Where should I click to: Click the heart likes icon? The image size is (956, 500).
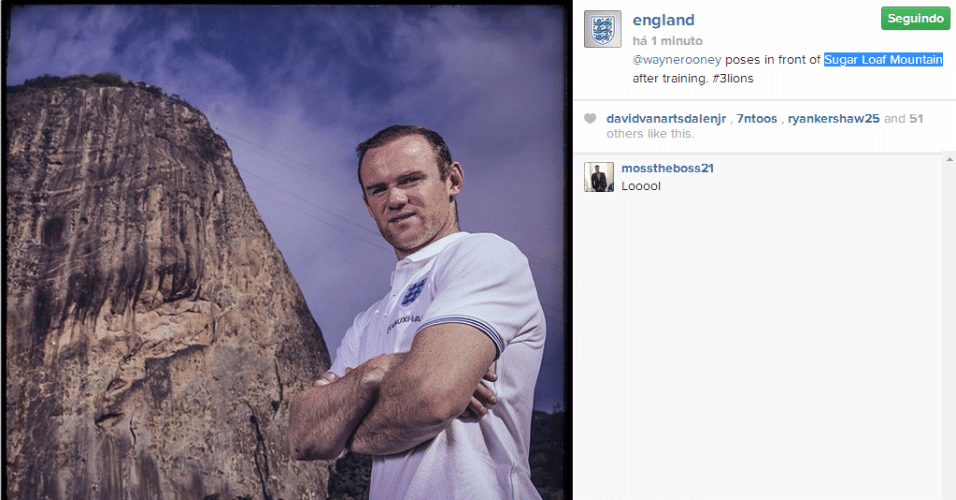click(590, 118)
